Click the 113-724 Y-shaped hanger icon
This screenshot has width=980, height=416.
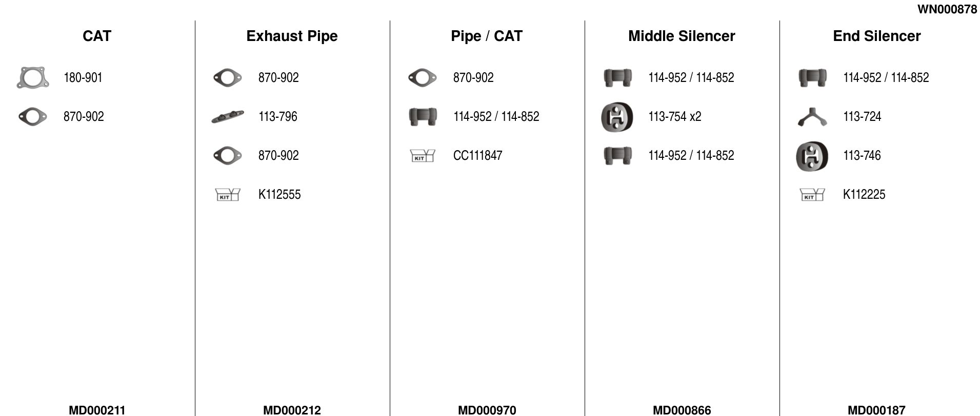point(812,117)
